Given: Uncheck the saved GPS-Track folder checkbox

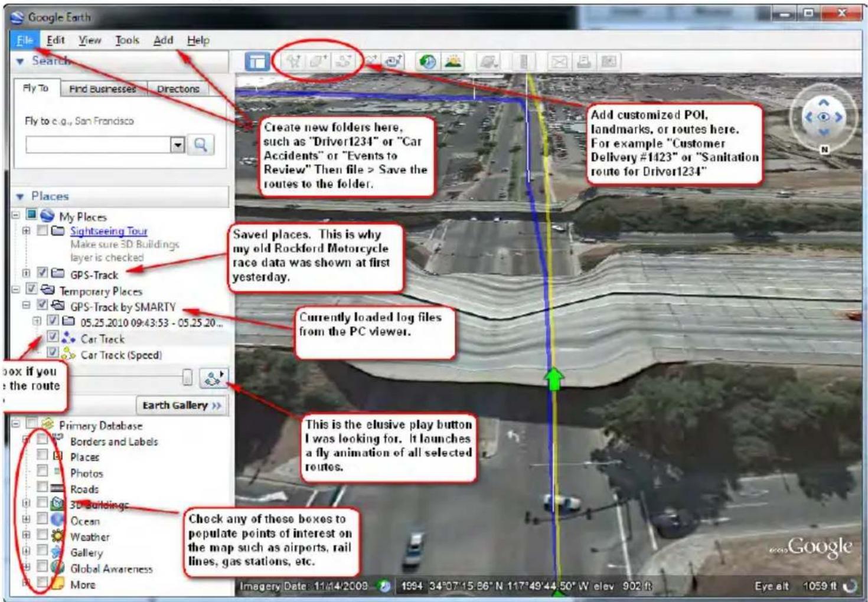Looking at the screenshot, I should pyautogui.click(x=42, y=273).
